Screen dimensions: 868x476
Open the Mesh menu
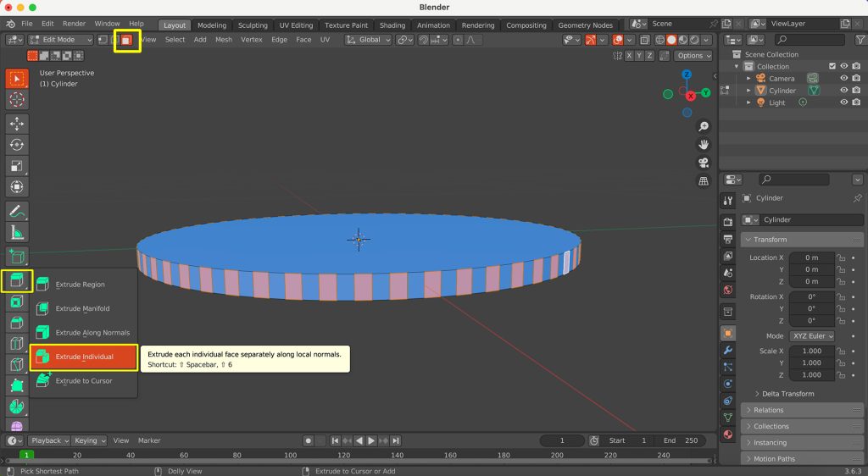pyautogui.click(x=224, y=40)
